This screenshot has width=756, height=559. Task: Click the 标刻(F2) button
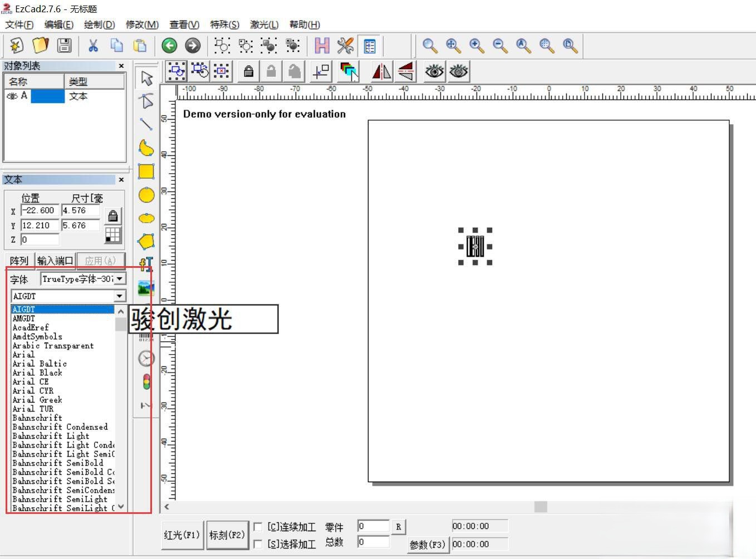pyautogui.click(x=227, y=535)
